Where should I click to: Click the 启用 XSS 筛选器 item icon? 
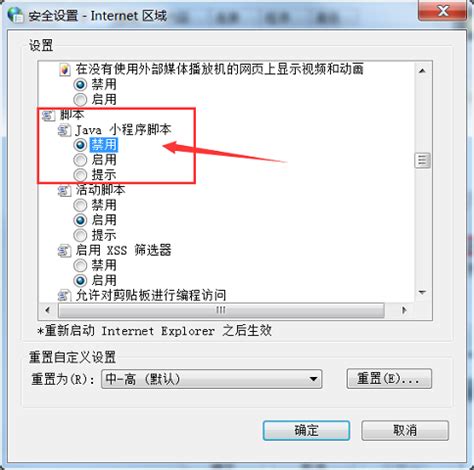click(x=64, y=251)
